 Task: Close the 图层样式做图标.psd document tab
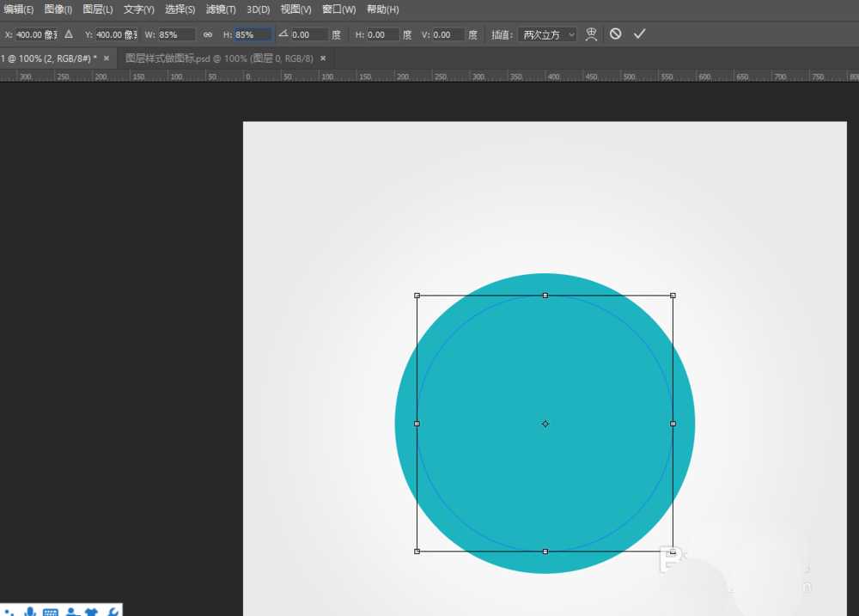[x=323, y=58]
